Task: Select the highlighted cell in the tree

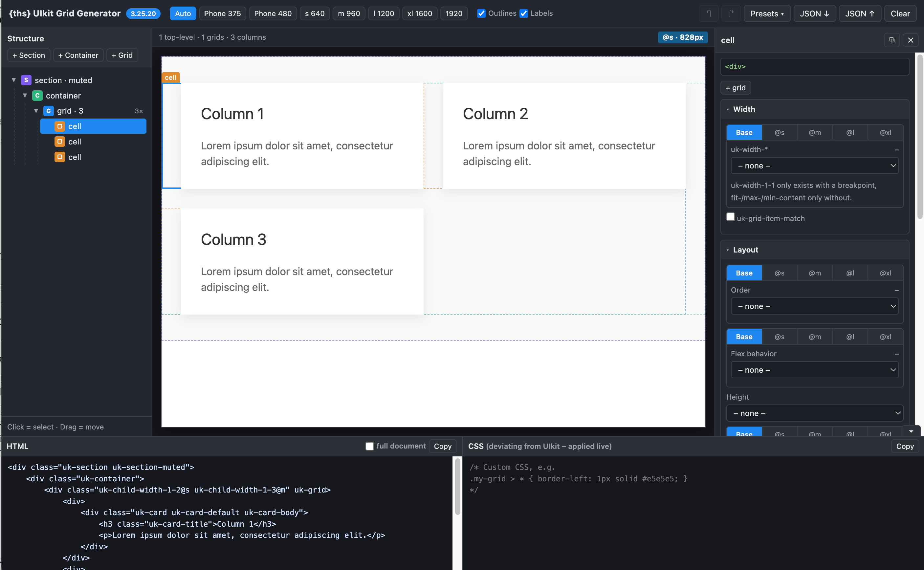Action: pos(93,126)
